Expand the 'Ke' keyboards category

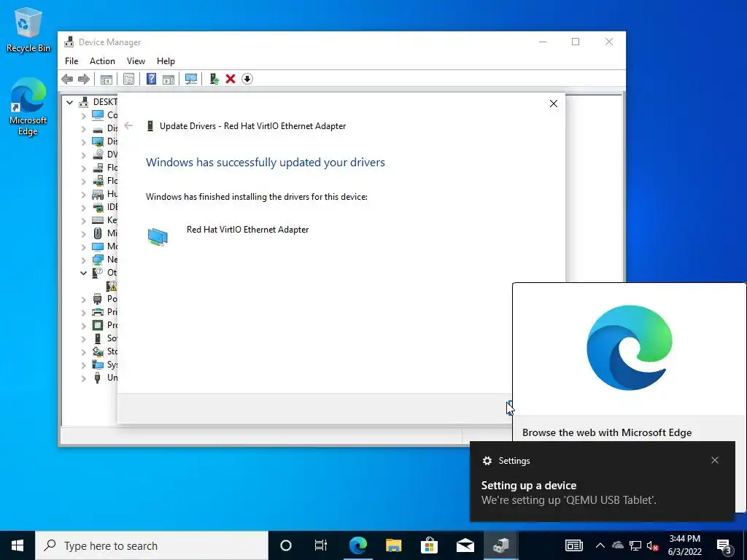pos(83,220)
